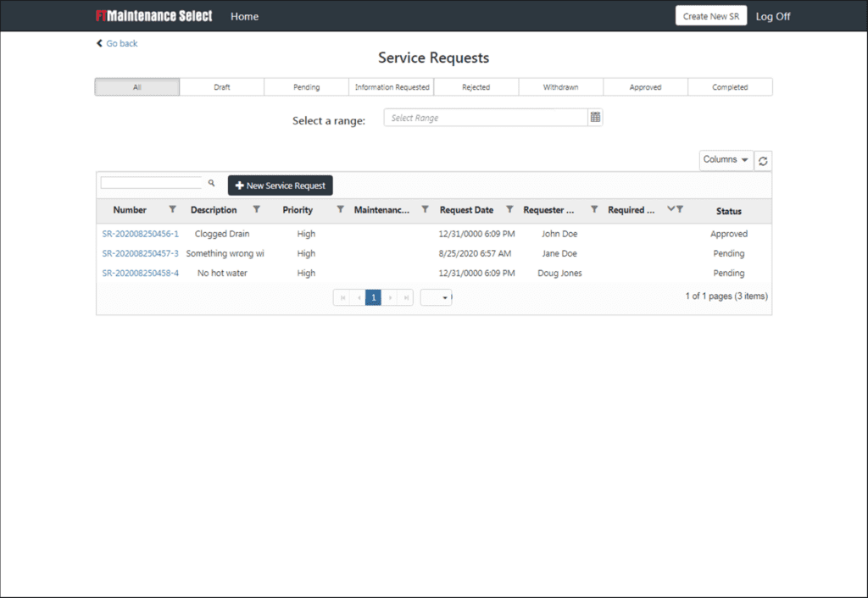Click the FTMaintenance Select logo
868x598 pixels.
click(153, 16)
